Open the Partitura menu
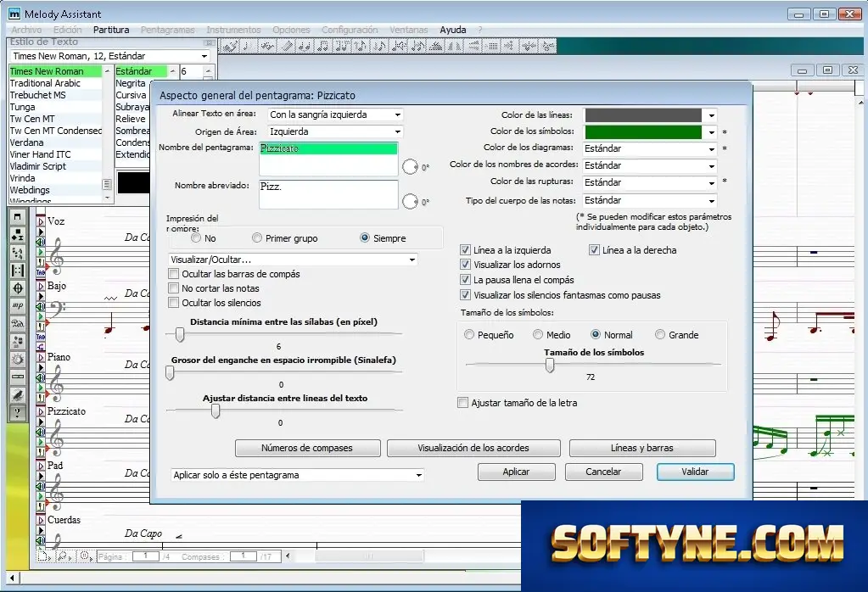The height and width of the screenshot is (592, 868). point(110,30)
